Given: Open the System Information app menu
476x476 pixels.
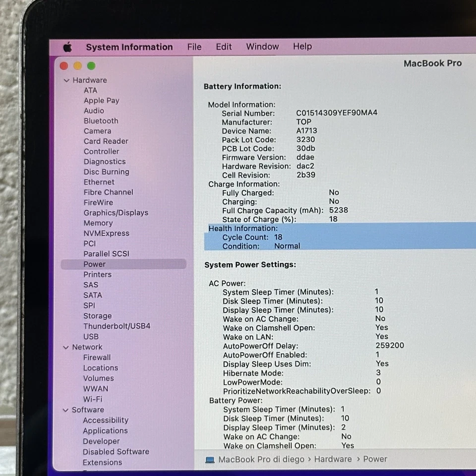Looking at the screenshot, I should (x=129, y=47).
